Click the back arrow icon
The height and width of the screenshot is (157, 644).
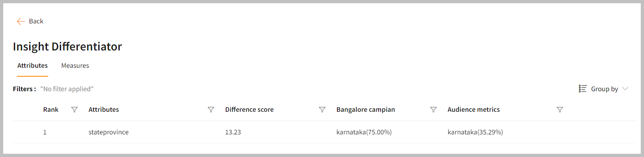pyautogui.click(x=21, y=21)
